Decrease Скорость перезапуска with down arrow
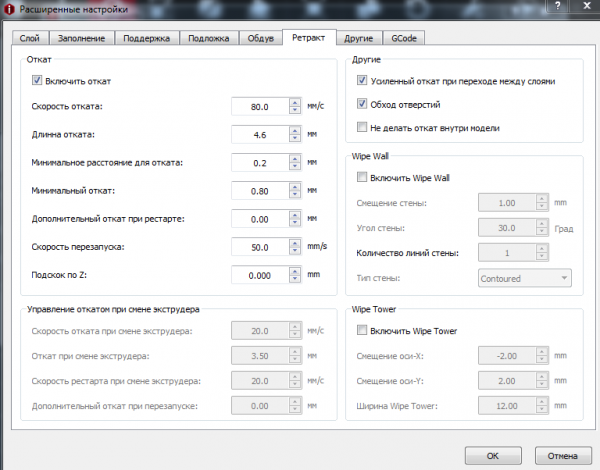Viewport: 600px width, 470px height. tap(295, 251)
